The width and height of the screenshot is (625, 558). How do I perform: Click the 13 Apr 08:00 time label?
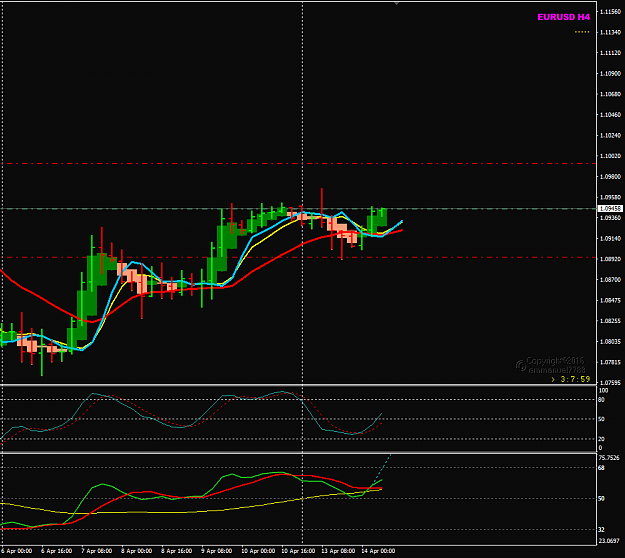click(338, 551)
